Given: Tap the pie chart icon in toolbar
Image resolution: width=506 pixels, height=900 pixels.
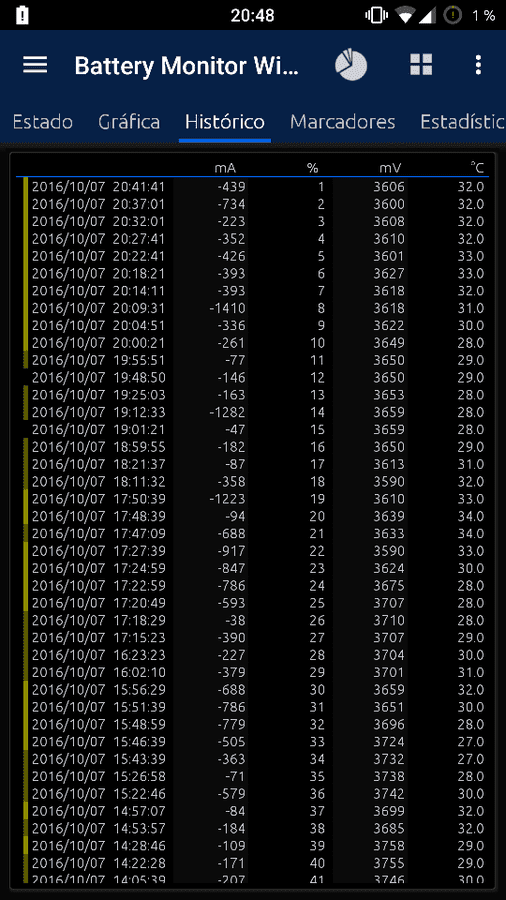Looking at the screenshot, I should tap(351, 65).
